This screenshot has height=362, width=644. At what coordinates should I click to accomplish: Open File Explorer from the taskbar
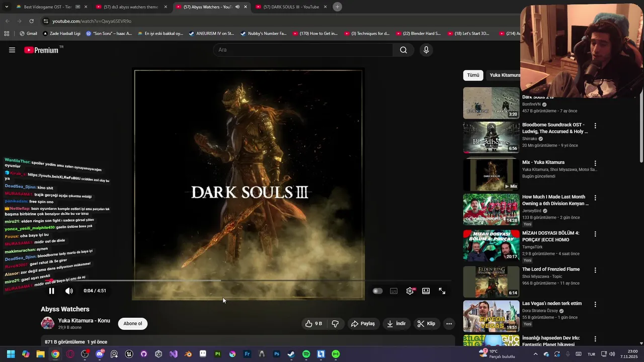pyautogui.click(x=40, y=354)
